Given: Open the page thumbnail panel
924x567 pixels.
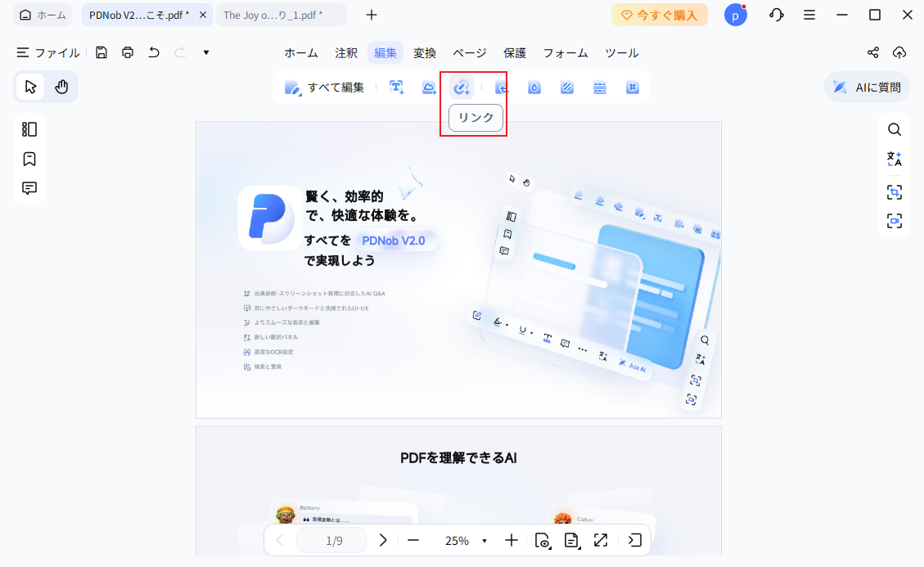Looking at the screenshot, I should [29, 128].
